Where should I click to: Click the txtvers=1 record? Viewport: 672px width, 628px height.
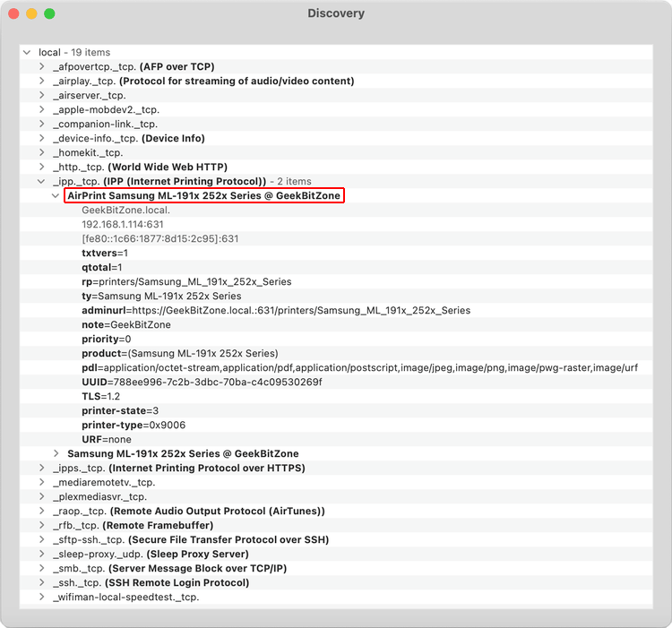coord(105,254)
